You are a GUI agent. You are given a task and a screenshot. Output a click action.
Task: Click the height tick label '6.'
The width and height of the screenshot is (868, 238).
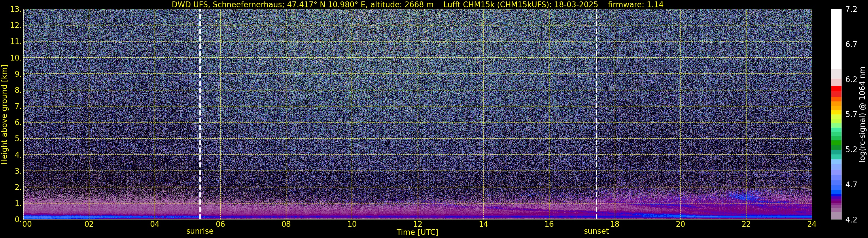click(x=18, y=123)
